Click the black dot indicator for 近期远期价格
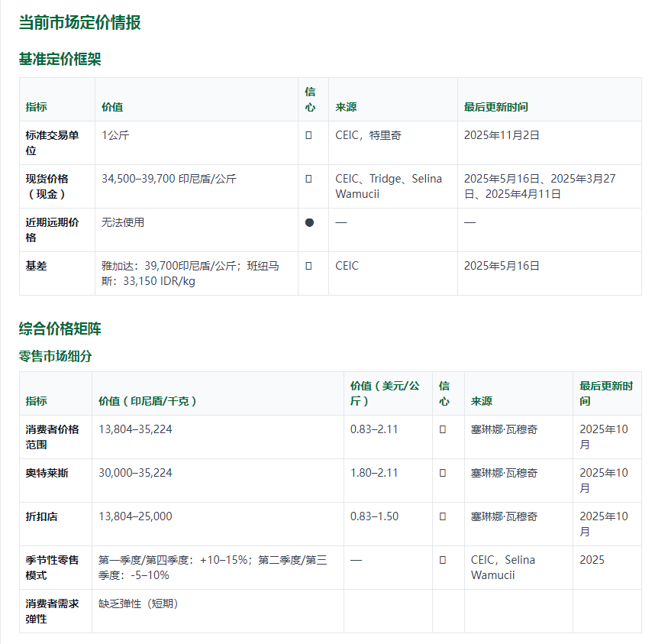Viewport: 655px width, 644px height. click(x=311, y=221)
